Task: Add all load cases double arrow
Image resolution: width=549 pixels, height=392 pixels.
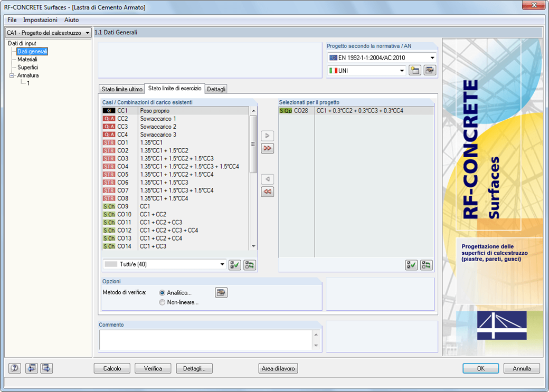Action: pyautogui.click(x=268, y=148)
